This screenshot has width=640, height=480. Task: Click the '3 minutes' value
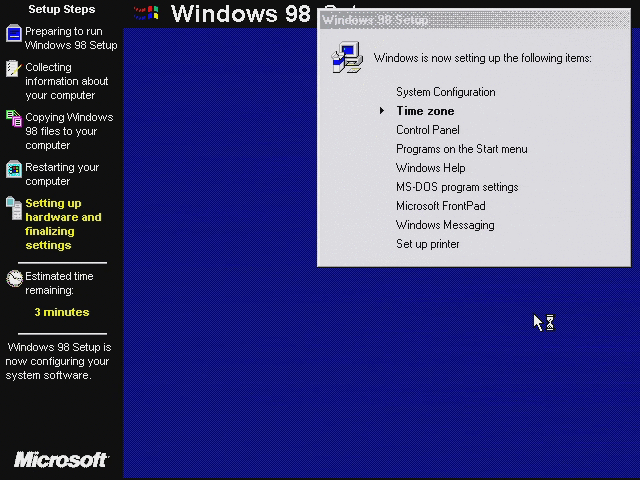(x=62, y=312)
